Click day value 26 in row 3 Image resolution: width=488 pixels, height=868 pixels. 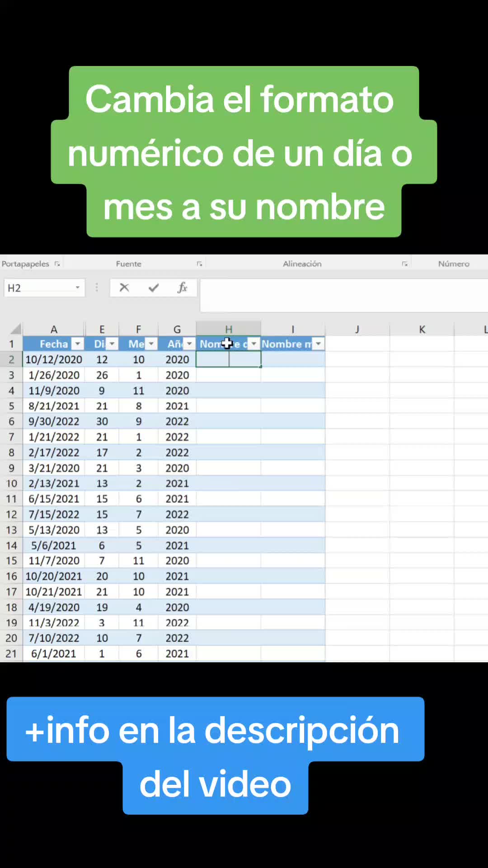point(102,375)
